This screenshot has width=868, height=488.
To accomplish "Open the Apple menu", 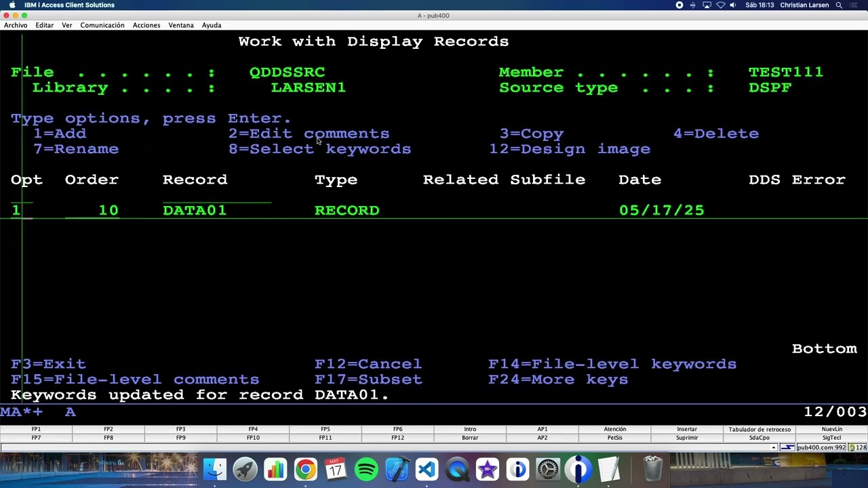I will (x=12, y=5).
